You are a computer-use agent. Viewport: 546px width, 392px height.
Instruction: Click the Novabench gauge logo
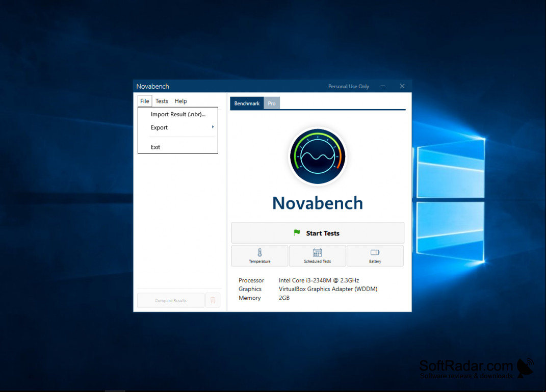click(x=318, y=156)
